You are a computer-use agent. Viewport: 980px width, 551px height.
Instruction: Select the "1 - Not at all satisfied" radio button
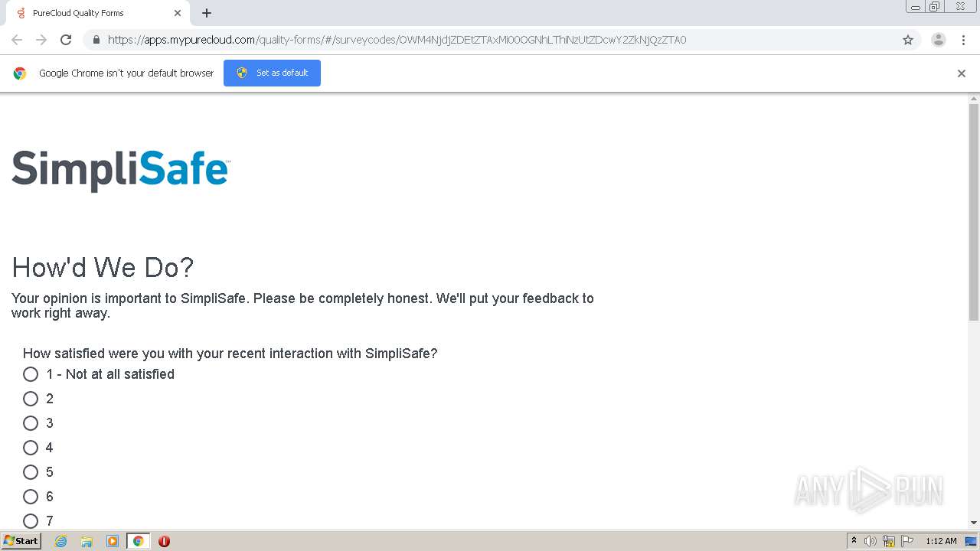click(x=31, y=374)
